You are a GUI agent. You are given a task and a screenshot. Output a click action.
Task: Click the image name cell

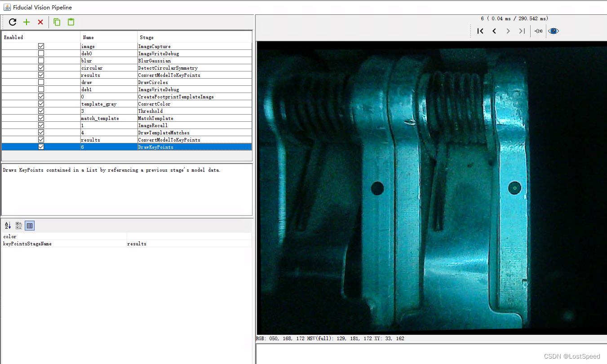109,46
